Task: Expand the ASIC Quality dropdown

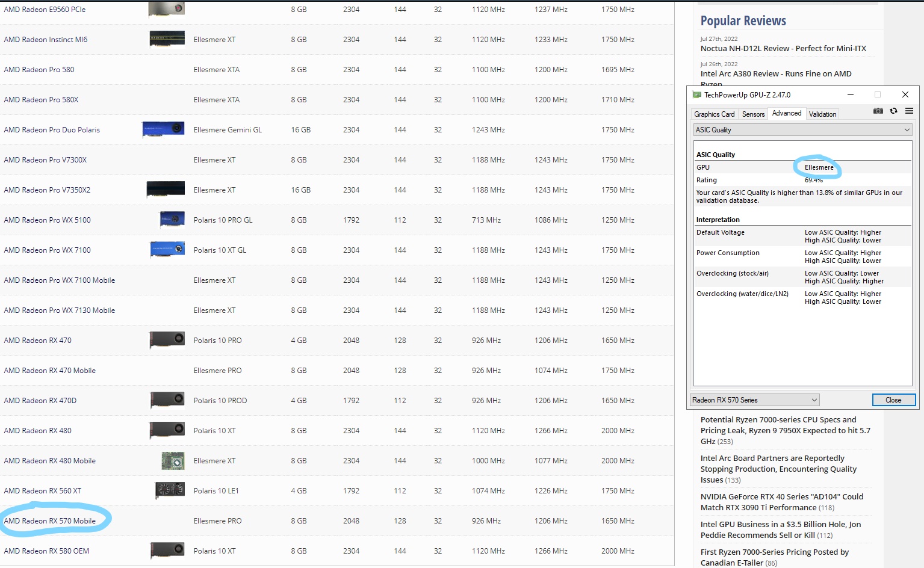Action: [x=803, y=130]
